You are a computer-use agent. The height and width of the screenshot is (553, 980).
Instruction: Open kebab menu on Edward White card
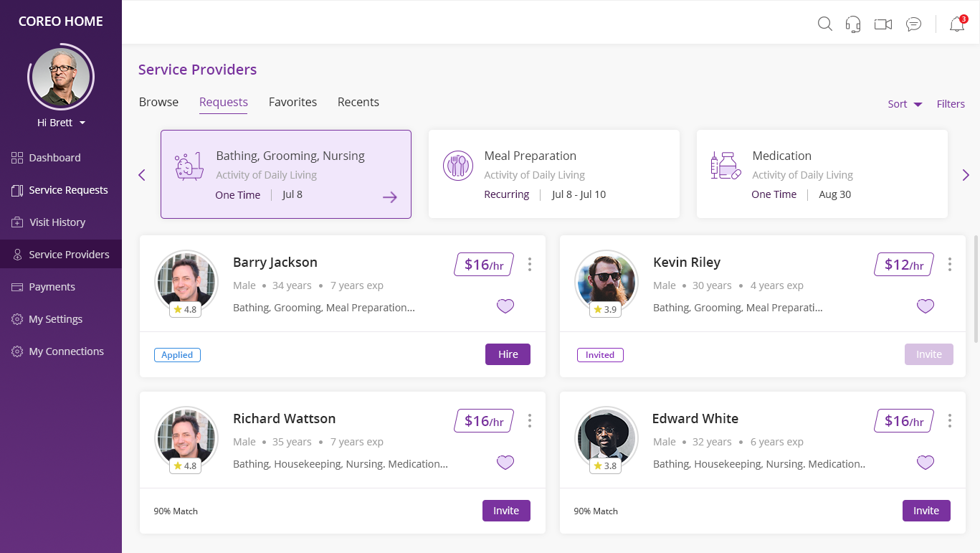coord(950,420)
